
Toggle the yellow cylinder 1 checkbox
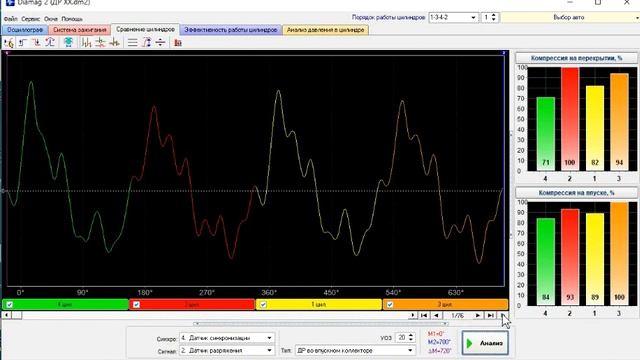pos(263,304)
